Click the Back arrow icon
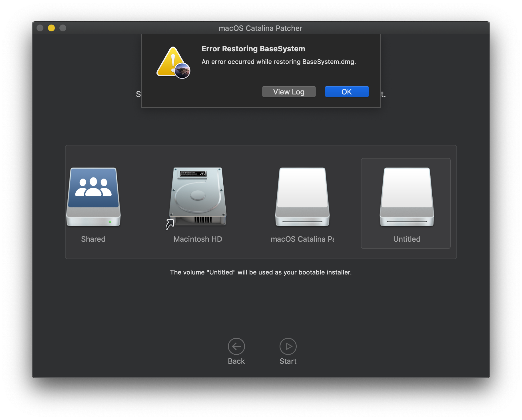522x420 pixels. click(236, 346)
